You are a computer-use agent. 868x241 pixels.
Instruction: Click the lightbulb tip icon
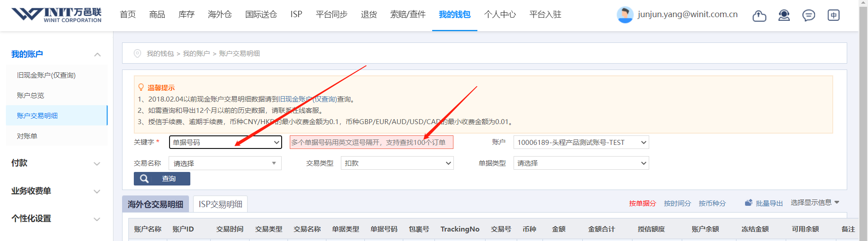141,87
